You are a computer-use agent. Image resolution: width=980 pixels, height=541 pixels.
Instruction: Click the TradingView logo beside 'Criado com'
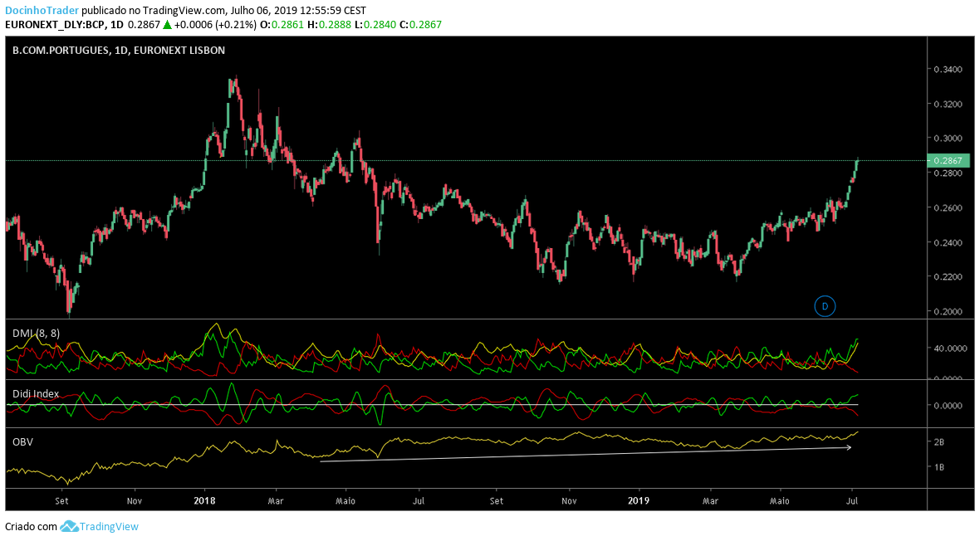coord(100,527)
